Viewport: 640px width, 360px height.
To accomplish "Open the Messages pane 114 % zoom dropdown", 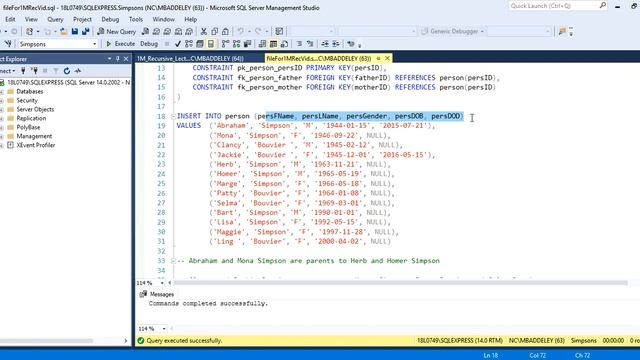I will tap(164, 329).
